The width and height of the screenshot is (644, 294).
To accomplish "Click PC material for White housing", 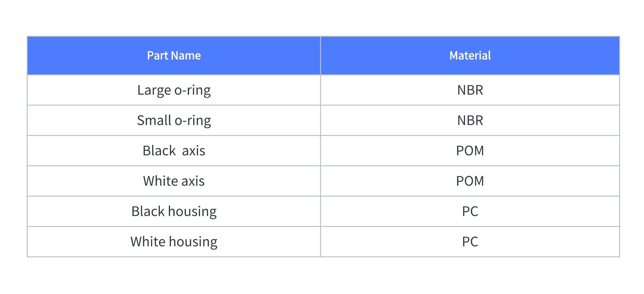I will click(x=470, y=242).
